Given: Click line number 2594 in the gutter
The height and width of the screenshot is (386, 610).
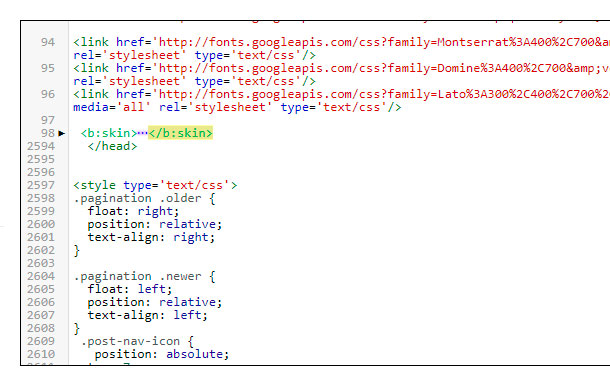Looking at the screenshot, I should 41,146.
